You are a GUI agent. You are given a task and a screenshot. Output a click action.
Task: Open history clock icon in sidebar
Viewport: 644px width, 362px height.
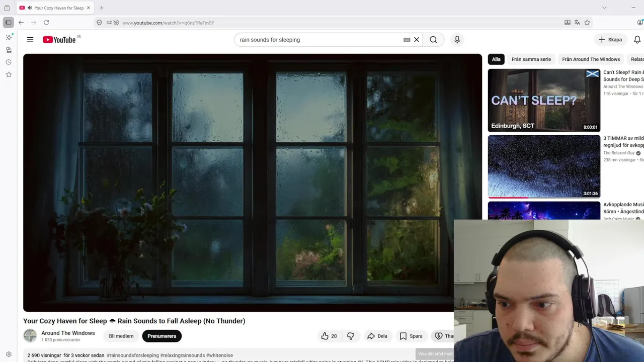point(9,62)
